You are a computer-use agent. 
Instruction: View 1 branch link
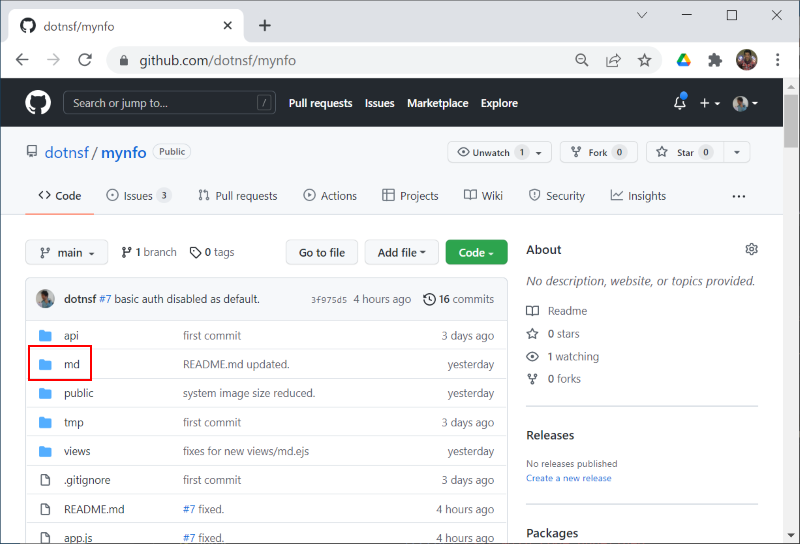(148, 252)
